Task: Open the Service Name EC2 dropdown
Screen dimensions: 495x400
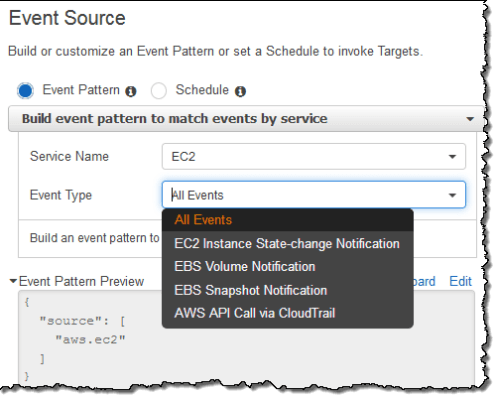Action: coord(314,156)
